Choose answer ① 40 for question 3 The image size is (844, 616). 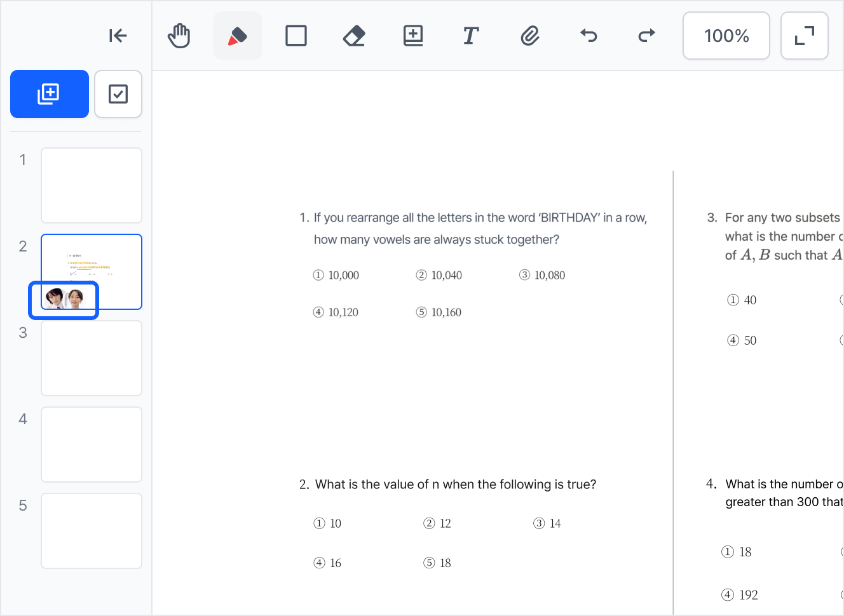click(742, 300)
